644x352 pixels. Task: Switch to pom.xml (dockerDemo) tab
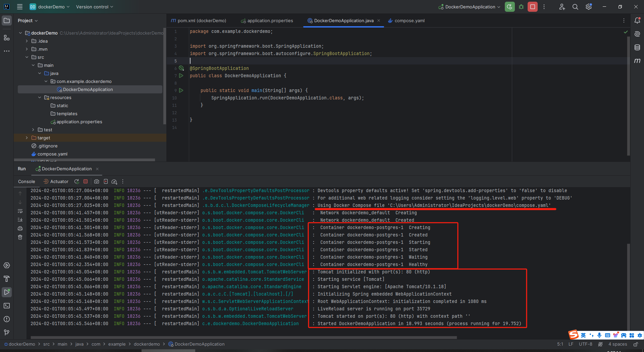[199, 20]
